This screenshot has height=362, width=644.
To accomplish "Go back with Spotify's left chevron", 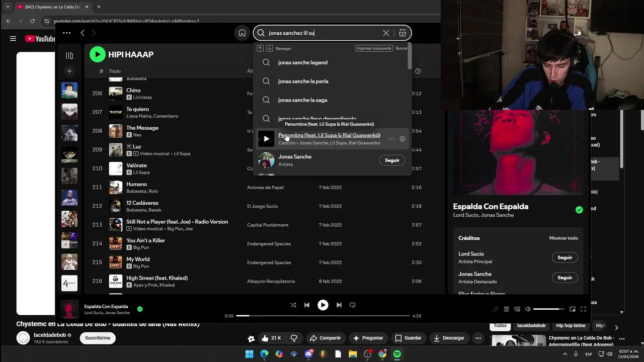I will click(83, 33).
